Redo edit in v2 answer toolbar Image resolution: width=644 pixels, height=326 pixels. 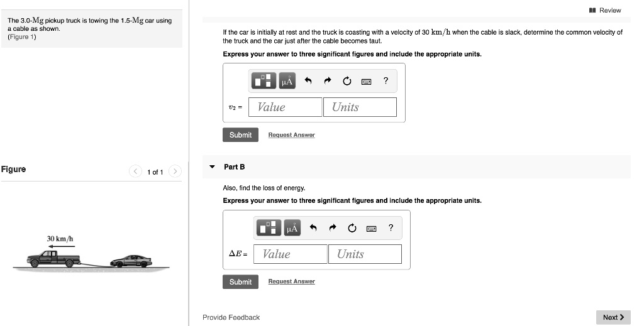tap(327, 80)
